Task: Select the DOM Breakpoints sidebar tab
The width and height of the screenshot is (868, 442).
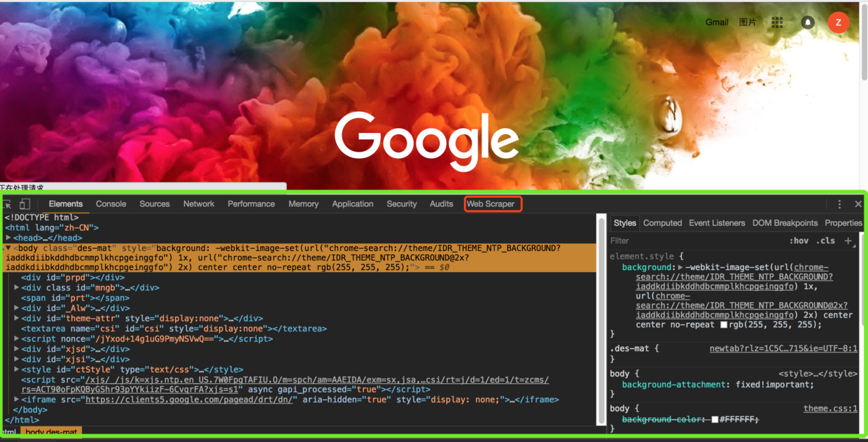Action: click(x=785, y=223)
